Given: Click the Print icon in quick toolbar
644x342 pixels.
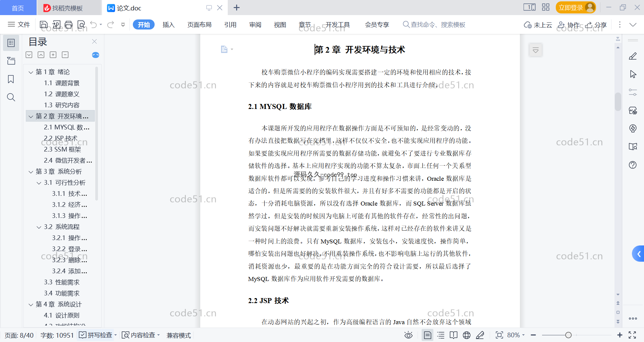Looking at the screenshot, I should click(69, 24).
